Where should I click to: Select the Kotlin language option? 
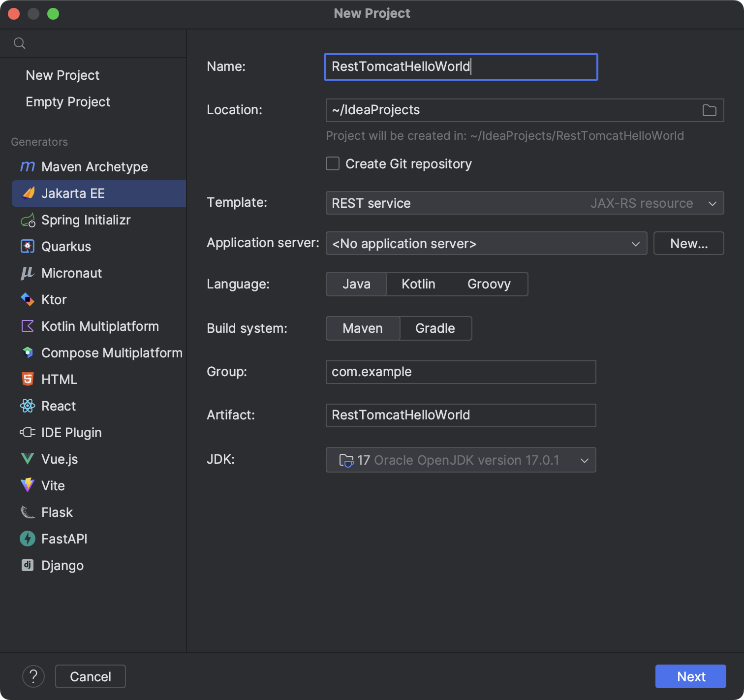(x=418, y=284)
